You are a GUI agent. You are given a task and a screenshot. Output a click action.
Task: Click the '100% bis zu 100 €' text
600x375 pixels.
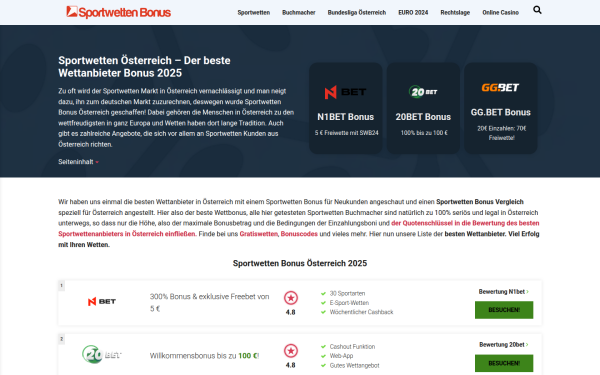tap(424, 133)
